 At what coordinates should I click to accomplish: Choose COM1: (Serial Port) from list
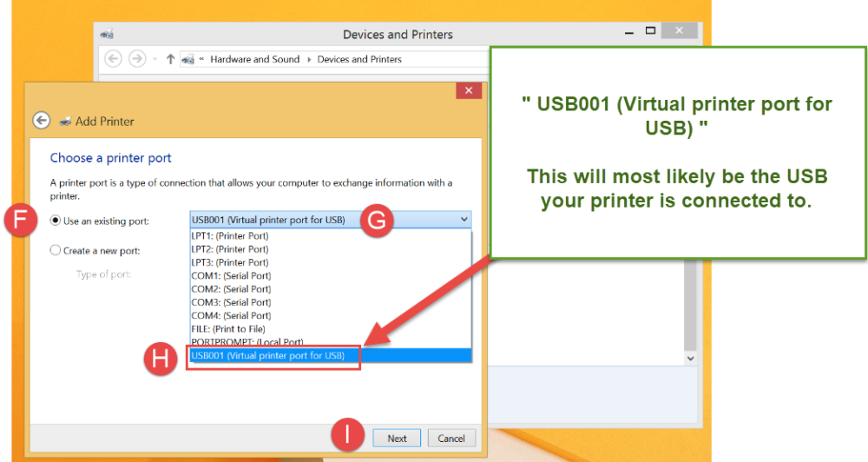331,276
